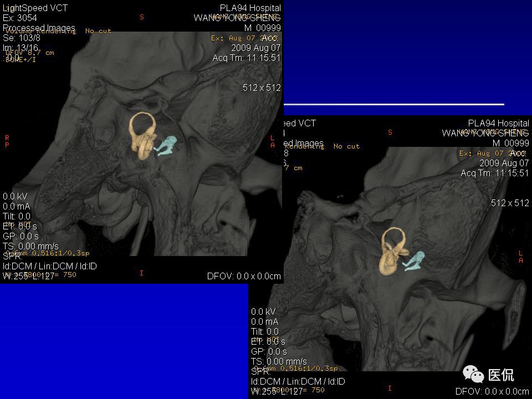Click the red 'S' orientation marker in the upper-left image
The width and height of the screenshot is (532, 399).
[142, 17]
